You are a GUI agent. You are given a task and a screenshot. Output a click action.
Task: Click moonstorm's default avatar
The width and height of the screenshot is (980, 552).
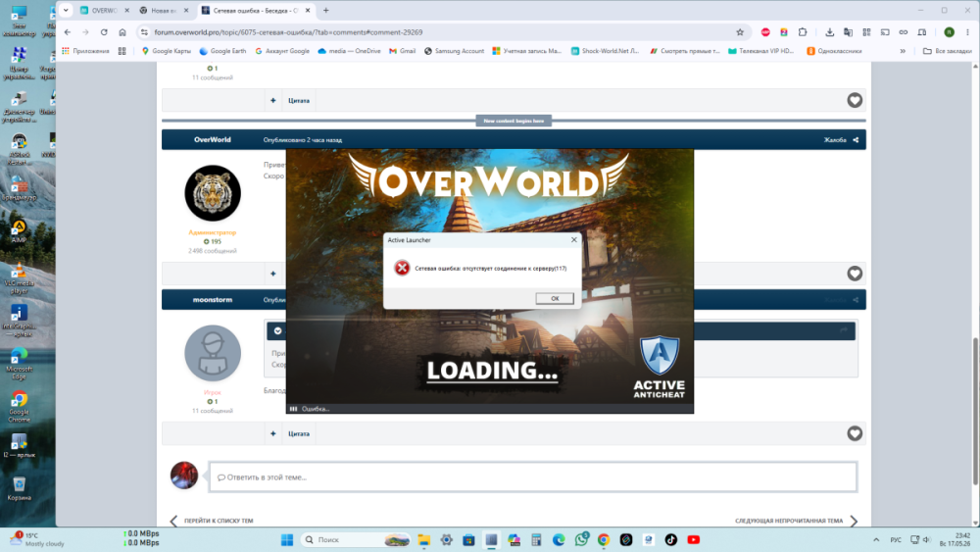213,353
